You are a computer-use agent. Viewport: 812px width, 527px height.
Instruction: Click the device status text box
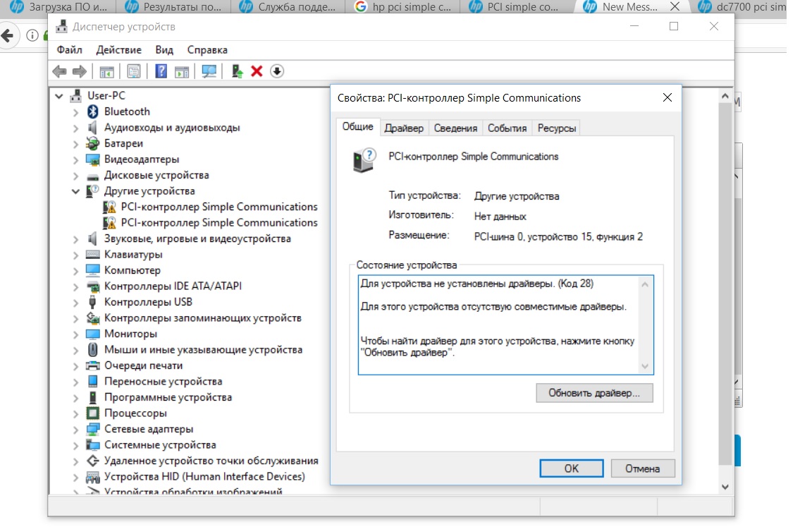(x=505, y=325)
